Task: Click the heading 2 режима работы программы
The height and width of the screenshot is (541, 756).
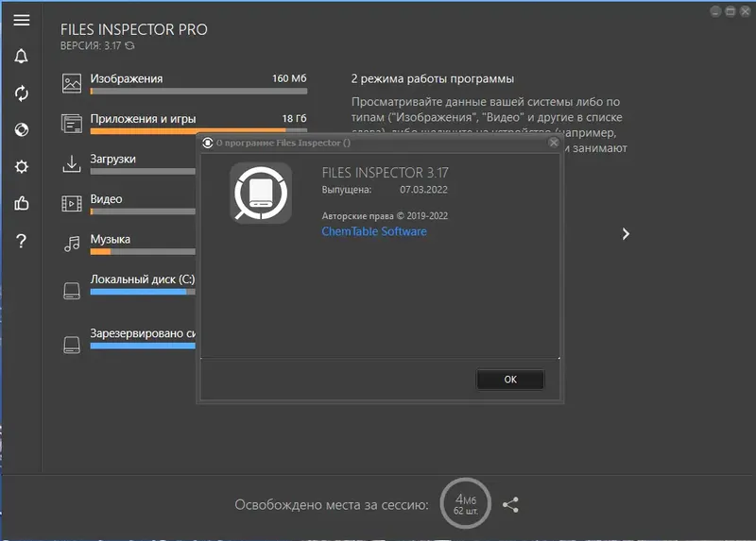Action: [433, 78]
